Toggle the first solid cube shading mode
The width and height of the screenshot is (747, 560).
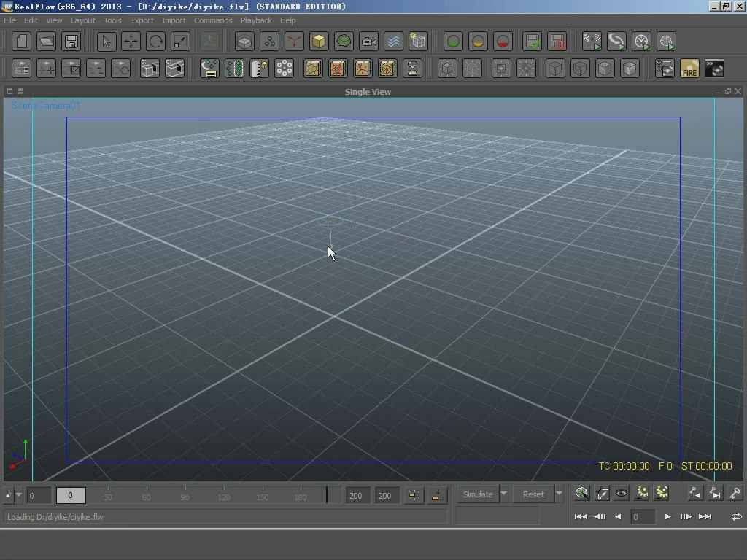[555, 69]
